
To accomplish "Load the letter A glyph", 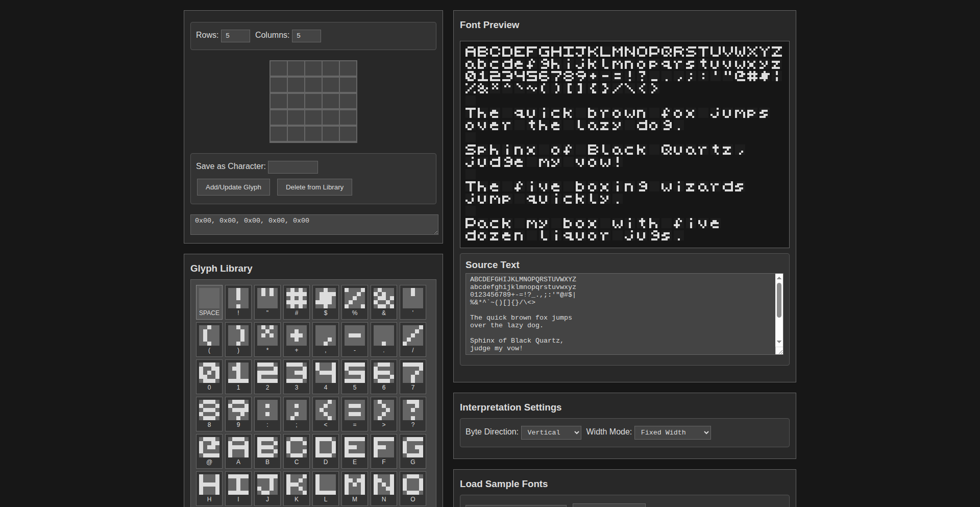I will [x=238, y=451].
